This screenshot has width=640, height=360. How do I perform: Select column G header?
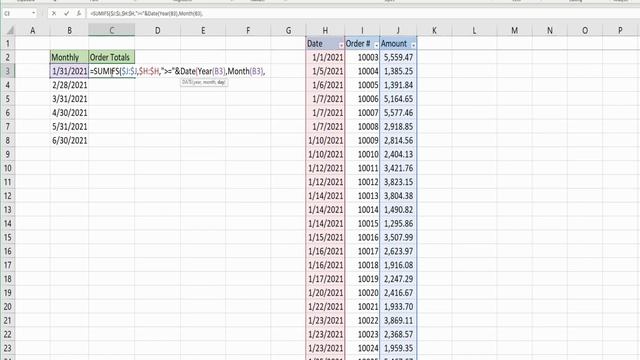[x=288, y=30]
